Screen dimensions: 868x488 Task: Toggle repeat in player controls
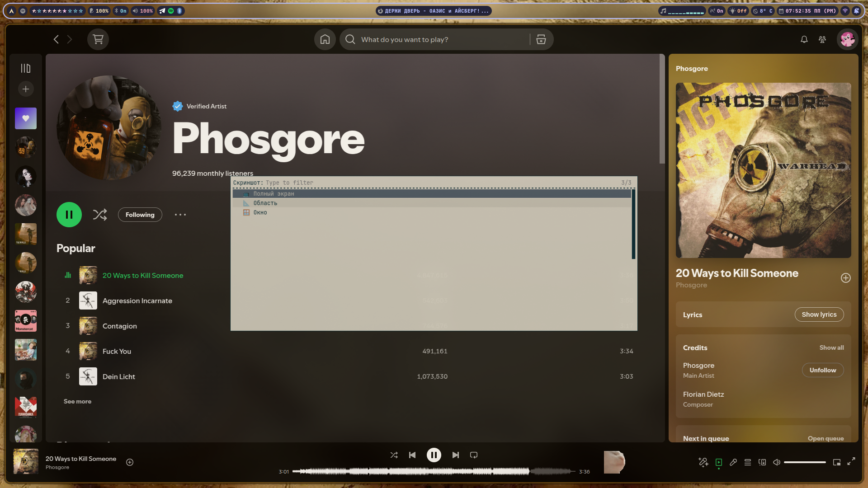pyautogui.click(x=474, y=455)
